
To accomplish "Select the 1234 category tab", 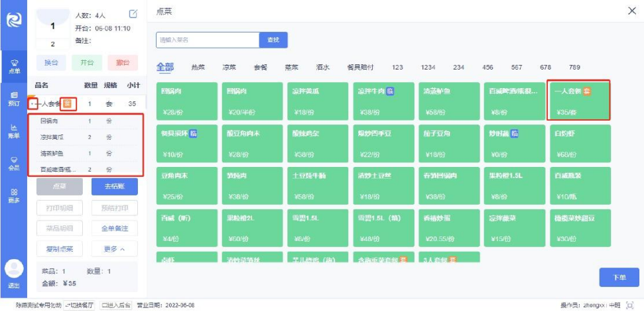I will 428,68.
